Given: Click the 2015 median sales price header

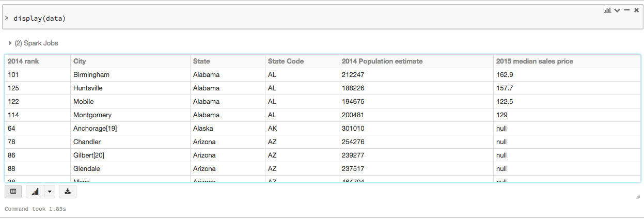Looking at the screenshot, I should [x=535, y=61].
